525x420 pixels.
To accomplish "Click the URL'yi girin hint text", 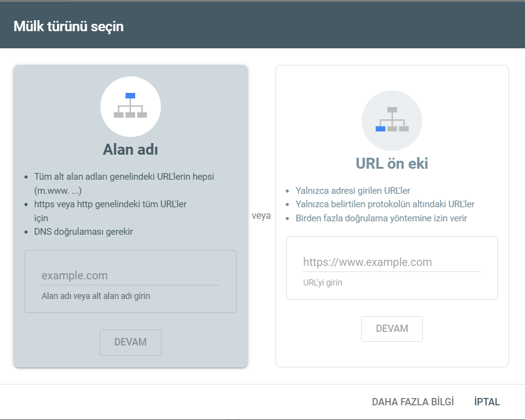I will click(x=319, y=282).
